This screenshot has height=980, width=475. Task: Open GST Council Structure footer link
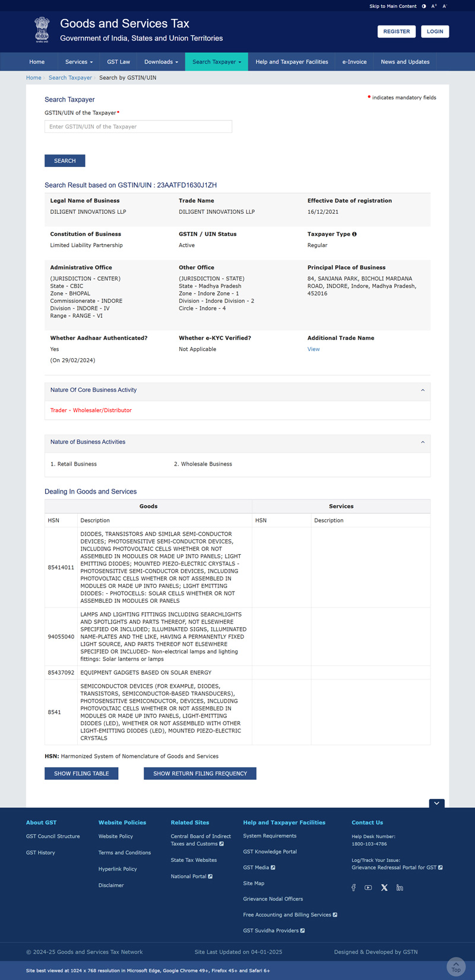coord(53,836)
